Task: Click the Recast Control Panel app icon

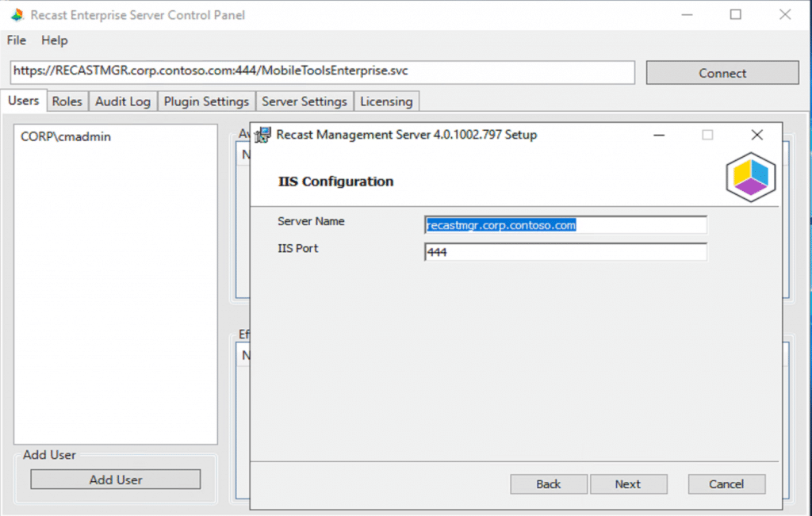Action: [x=17, y=15]
